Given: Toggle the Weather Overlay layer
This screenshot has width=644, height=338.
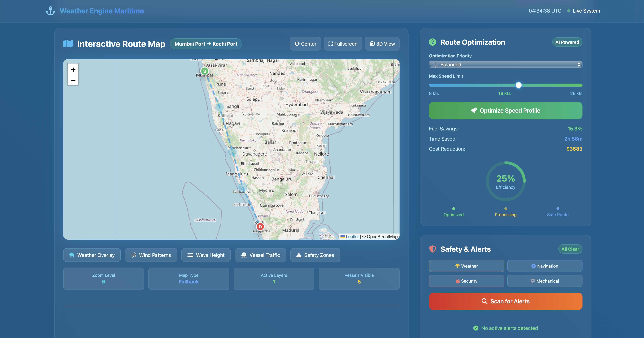Looking at the screenshot, I should point(92,255).
